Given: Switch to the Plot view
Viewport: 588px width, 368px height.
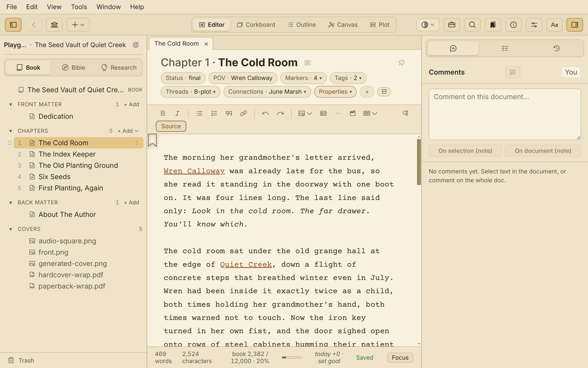Looking at the screenshot, I should click(380, 25).
